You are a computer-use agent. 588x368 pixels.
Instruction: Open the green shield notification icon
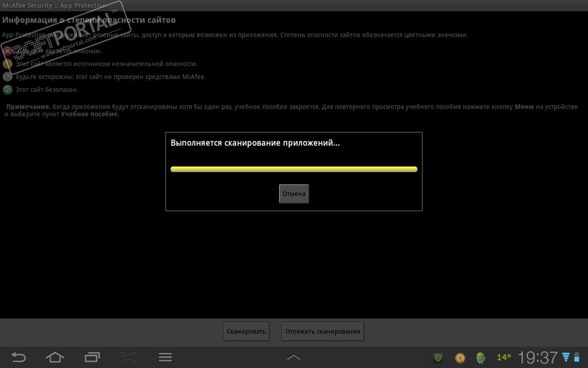coord(438,357)
